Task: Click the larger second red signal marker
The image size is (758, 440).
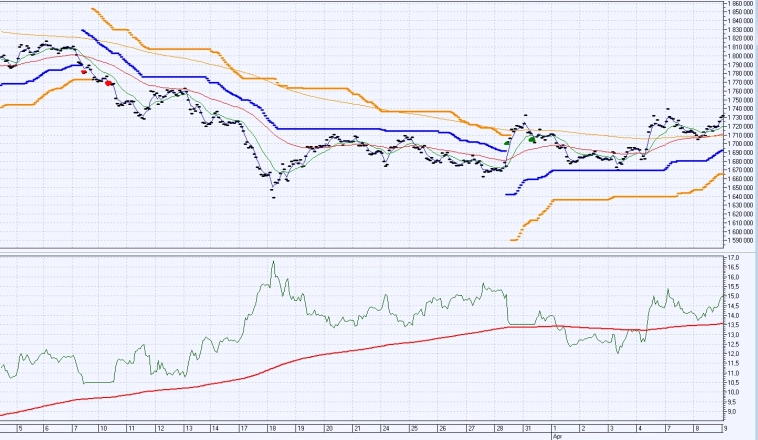Action: click(x=109, y=83)
